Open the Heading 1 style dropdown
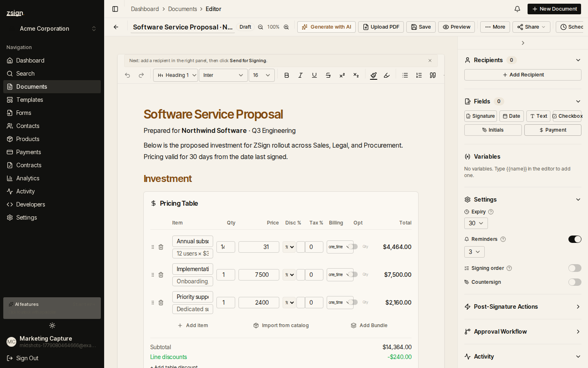Screen dimensions: 588x368 click(176, 75)
